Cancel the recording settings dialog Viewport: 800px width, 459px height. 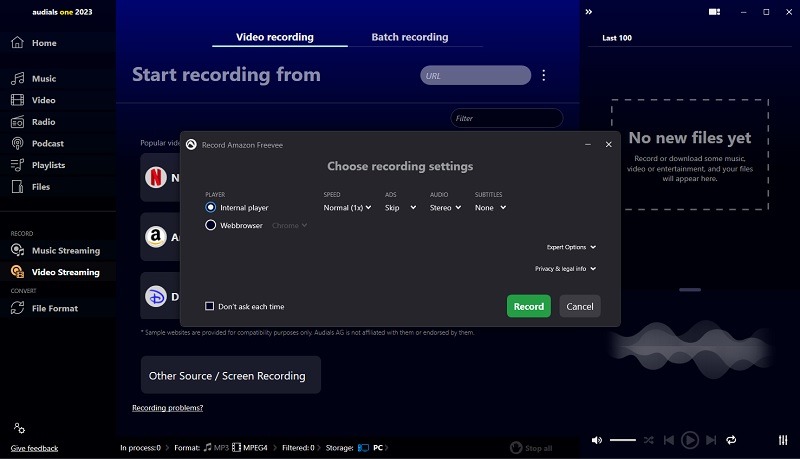(x=580, y=306)
